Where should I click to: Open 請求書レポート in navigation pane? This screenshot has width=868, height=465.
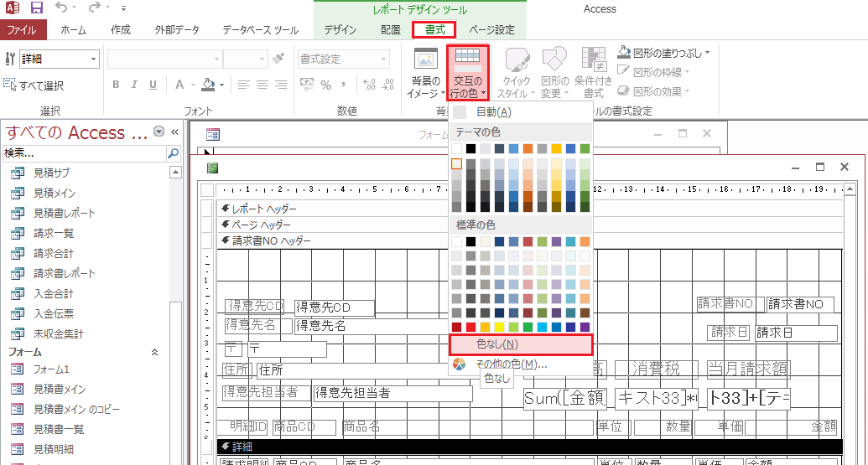65,273
